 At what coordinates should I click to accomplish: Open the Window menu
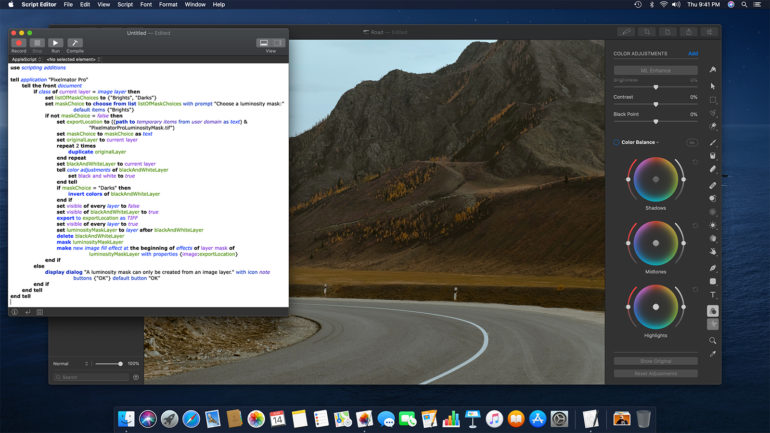pyautogui.click(x=195, y=4)
